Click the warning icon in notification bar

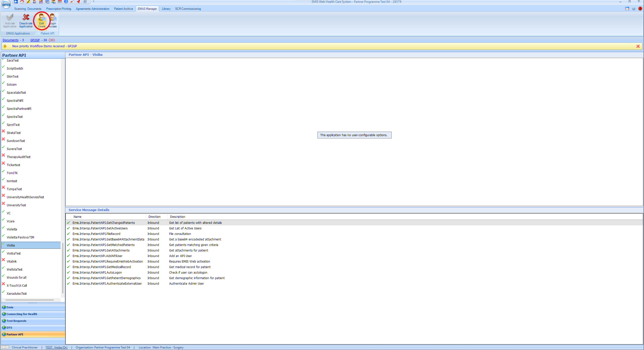point(5,46)
